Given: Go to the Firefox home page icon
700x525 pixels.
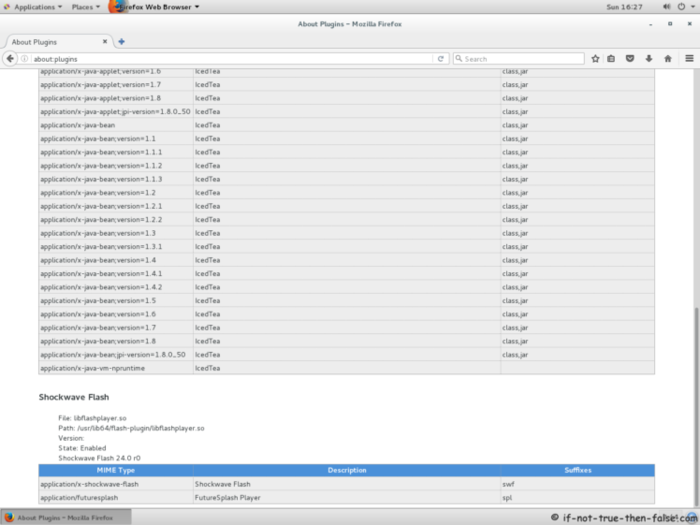Looking at the screenshot, I should [668, 58].
